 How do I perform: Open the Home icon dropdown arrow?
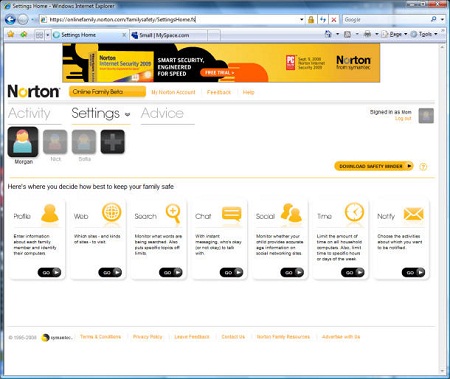pos(337,34)
